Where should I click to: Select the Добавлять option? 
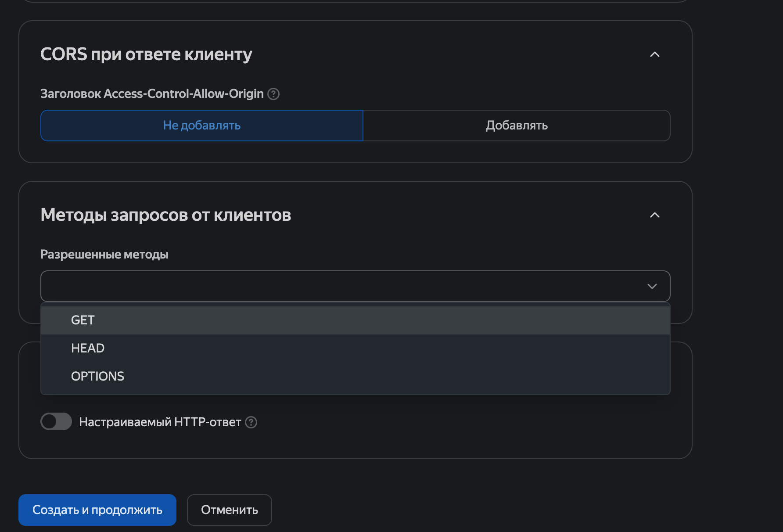[x=517, y=126]
